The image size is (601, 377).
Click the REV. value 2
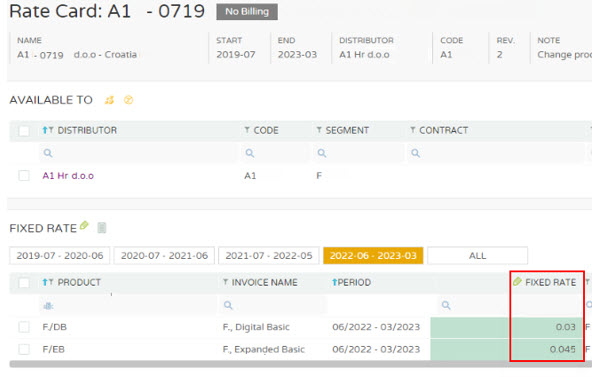point(499,55)
